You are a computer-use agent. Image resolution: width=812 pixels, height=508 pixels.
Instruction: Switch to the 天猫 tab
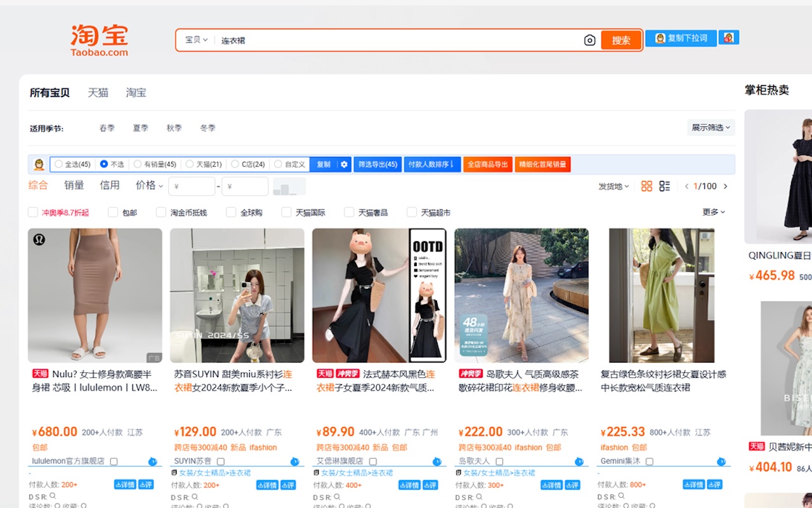(97, 92)
